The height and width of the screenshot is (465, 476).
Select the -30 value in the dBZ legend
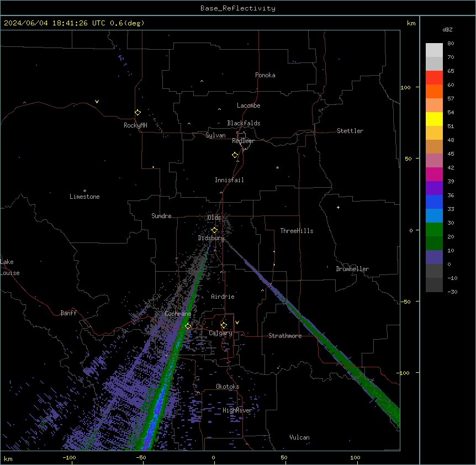452,292
